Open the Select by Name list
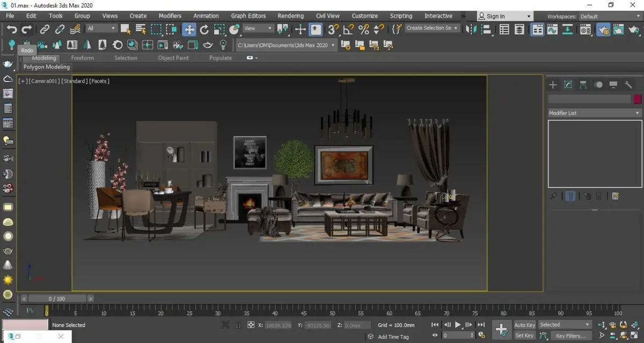Screen dimensions: 644x343 pos(141,29)
